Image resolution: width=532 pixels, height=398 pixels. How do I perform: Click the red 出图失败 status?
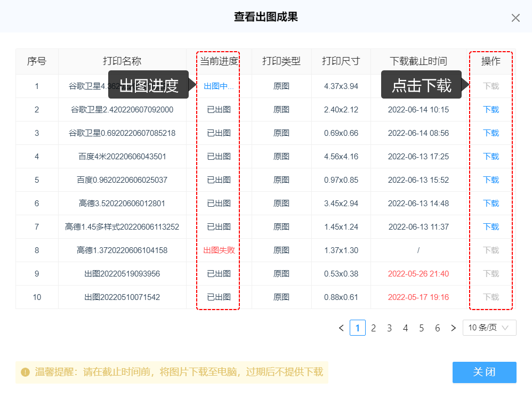click(219, 250)
